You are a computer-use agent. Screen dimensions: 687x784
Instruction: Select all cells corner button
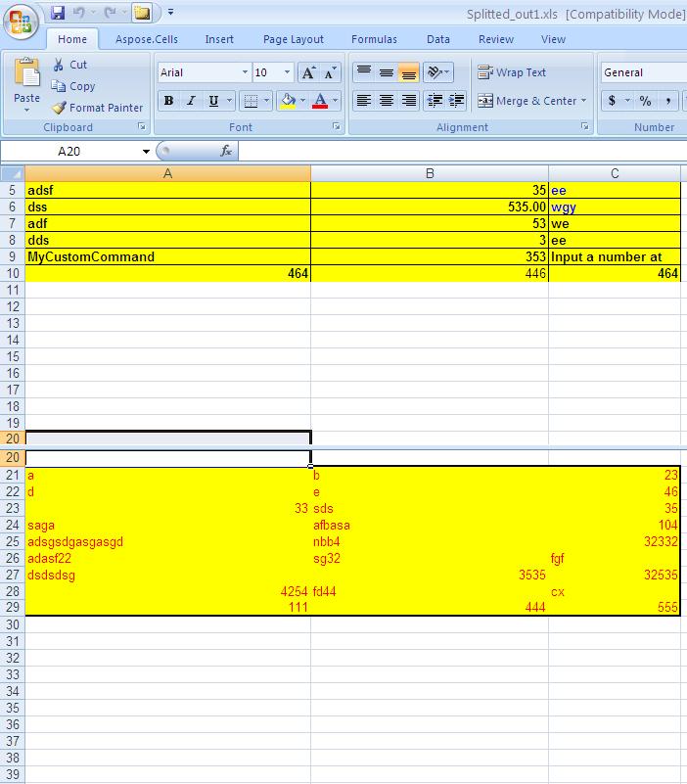[13, 173]
